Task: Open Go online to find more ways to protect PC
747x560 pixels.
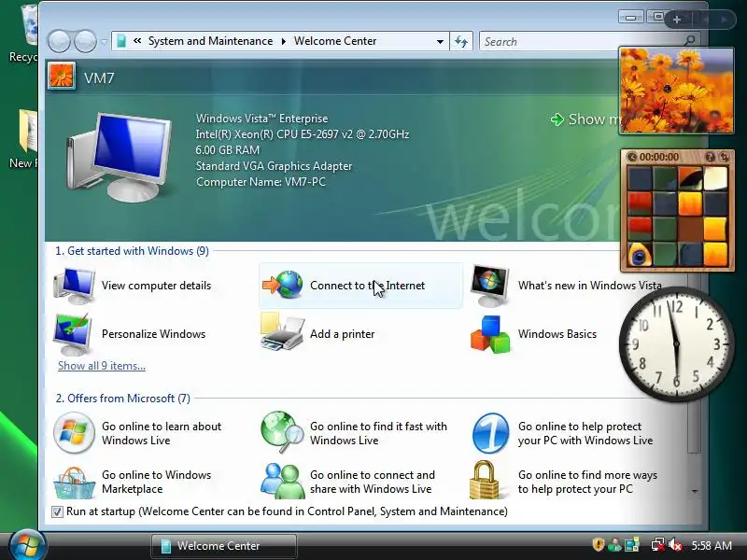Action: tap(564, 482)
